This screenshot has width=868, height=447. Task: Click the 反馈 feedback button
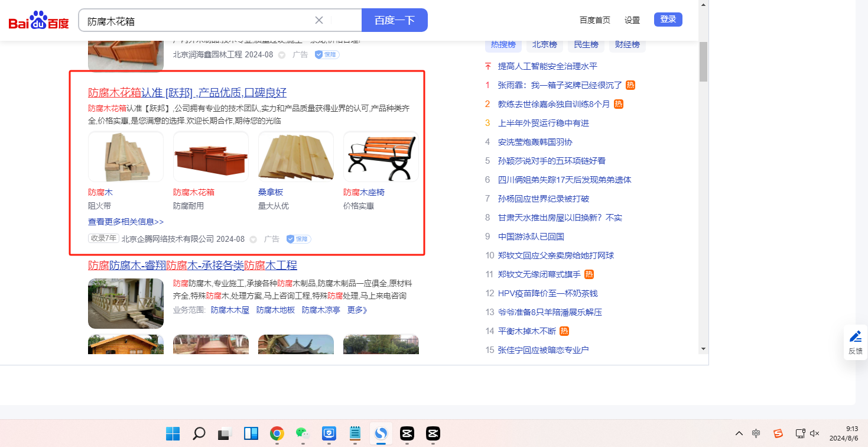(x=855, y=342)
